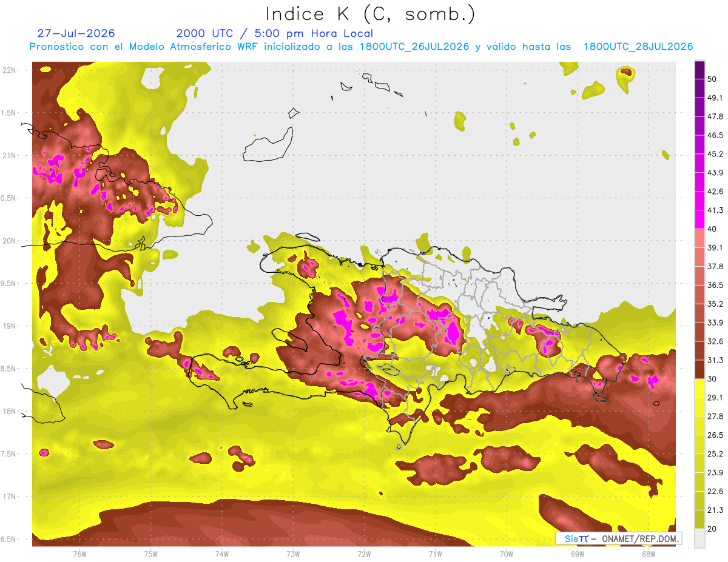Click the "22N" latitude label

(x=10, y=70)
